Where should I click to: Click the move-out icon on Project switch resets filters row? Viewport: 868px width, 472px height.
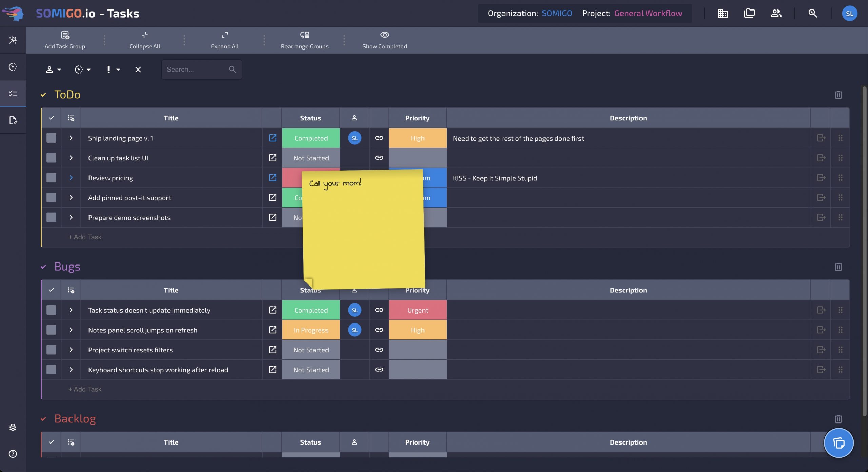(x=821, y=350)
